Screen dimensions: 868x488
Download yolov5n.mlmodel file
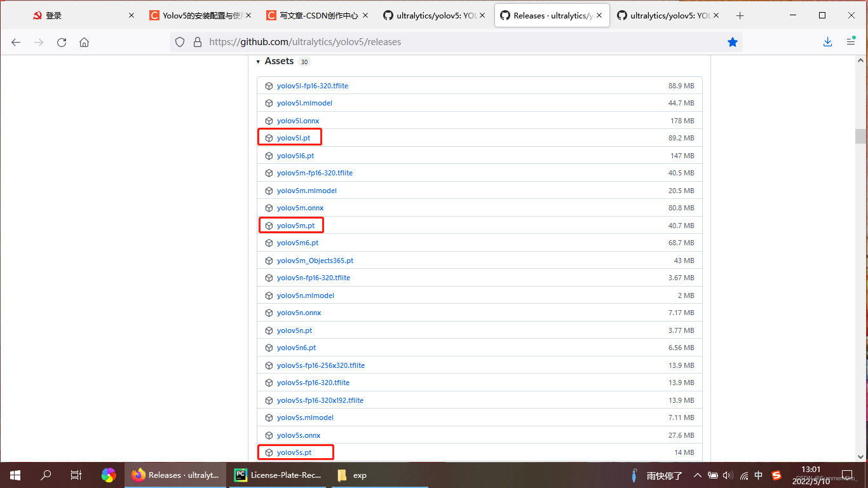(306, 295)
